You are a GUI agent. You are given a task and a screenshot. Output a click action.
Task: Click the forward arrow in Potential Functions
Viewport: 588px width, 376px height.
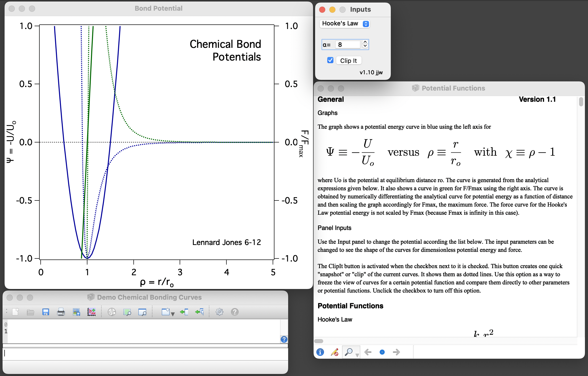coord(396,352)
